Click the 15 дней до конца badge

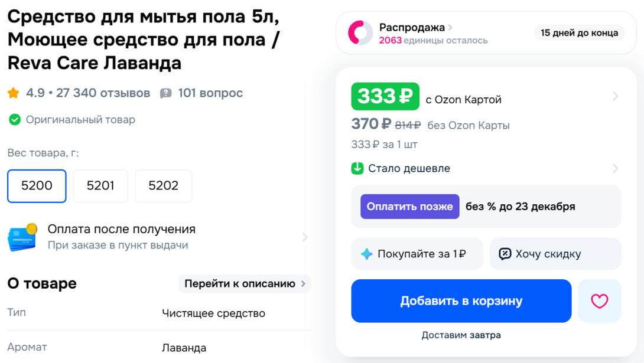[579, 32]
